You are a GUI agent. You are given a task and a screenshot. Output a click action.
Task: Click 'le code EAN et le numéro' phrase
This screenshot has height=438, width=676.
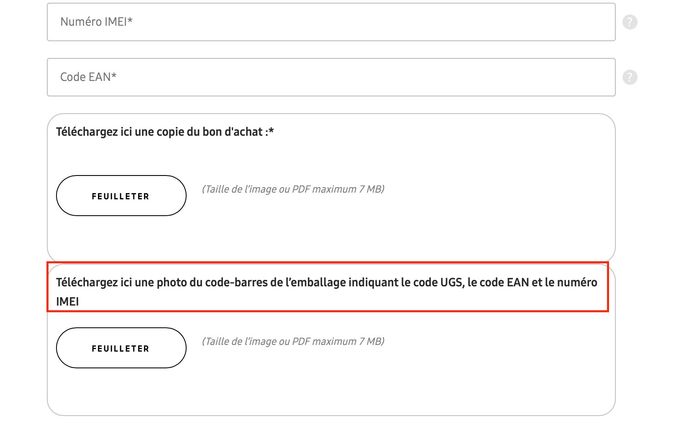pos(533,282)
